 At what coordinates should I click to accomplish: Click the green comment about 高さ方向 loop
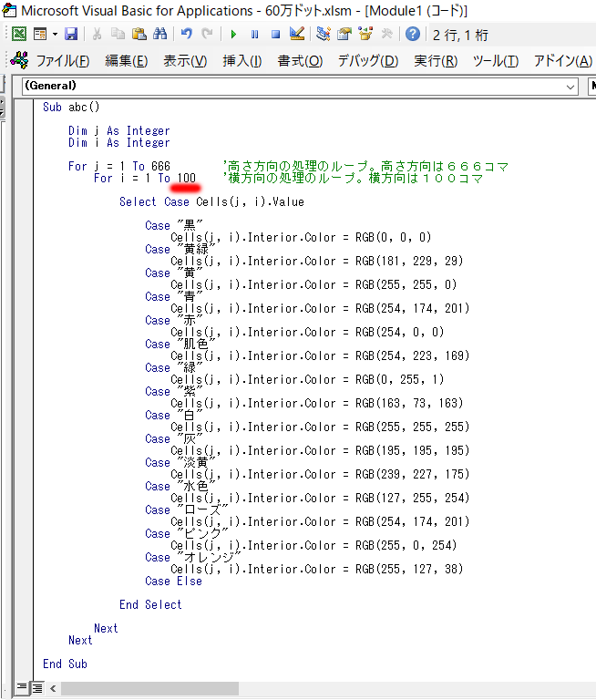[365, 167]
